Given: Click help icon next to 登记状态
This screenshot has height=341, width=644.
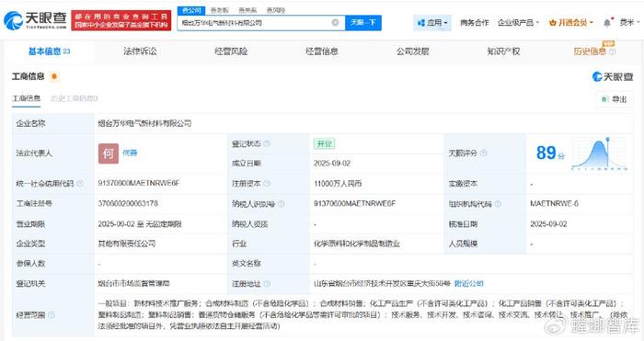Looking at the screenshot, I should [x=267, y=143].
